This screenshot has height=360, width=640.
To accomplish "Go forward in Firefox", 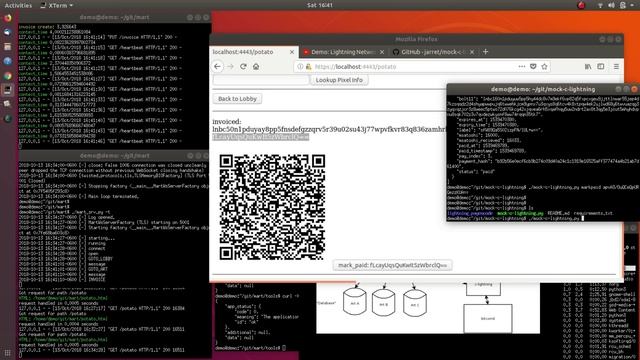I will tap(231, 67).
